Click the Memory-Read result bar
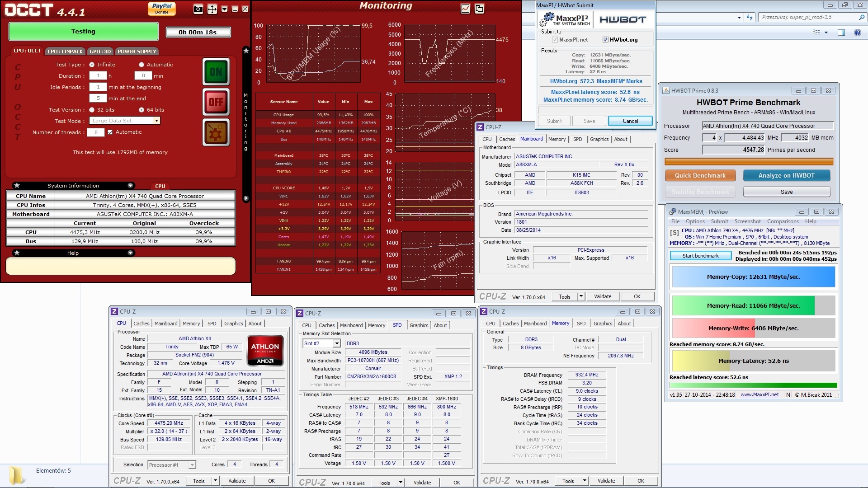868x488 pixels. click(753, 305)
